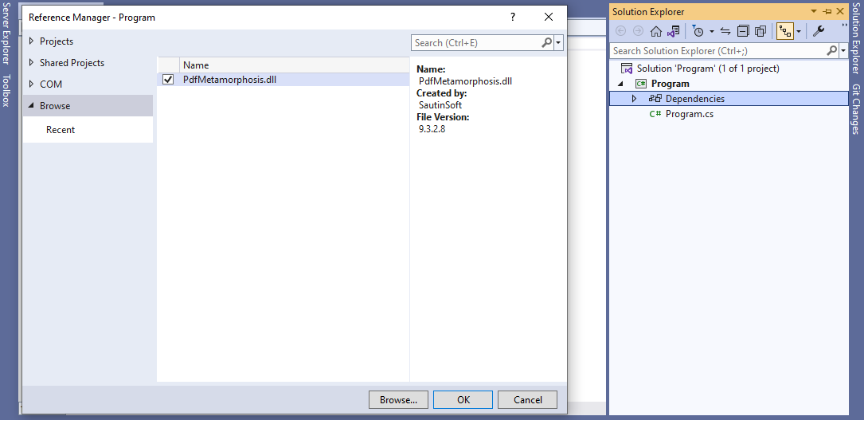Collapse All items in Solution Explorer

pyautogui.click(x=743, y=31)
